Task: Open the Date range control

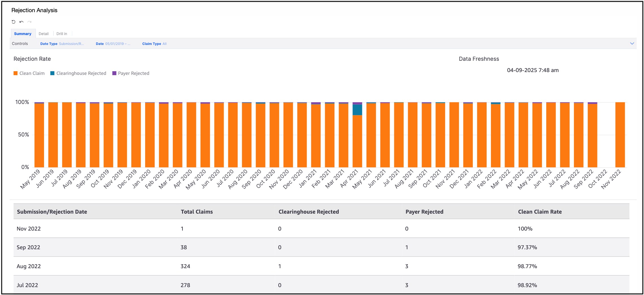Action: (x=113, y=44)
